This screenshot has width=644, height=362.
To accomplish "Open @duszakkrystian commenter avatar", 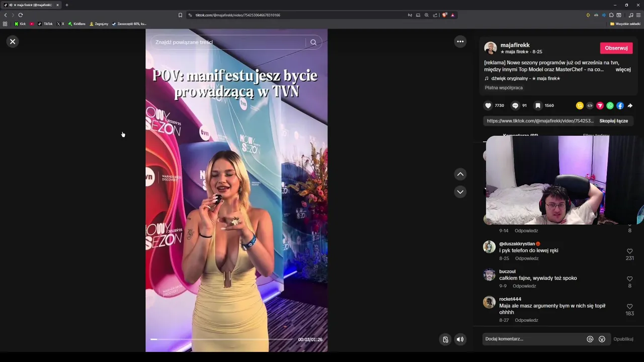I will [x=490, y=247].
